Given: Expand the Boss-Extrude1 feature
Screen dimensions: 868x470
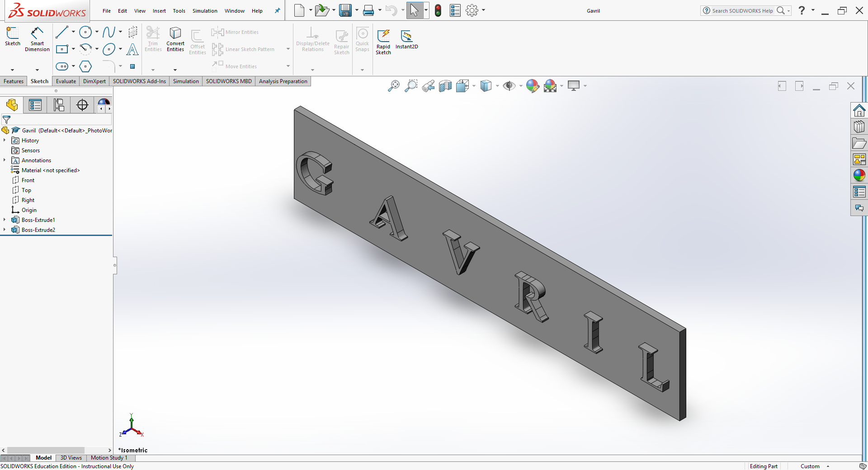Looking at the screenshot, I should 5,220.
